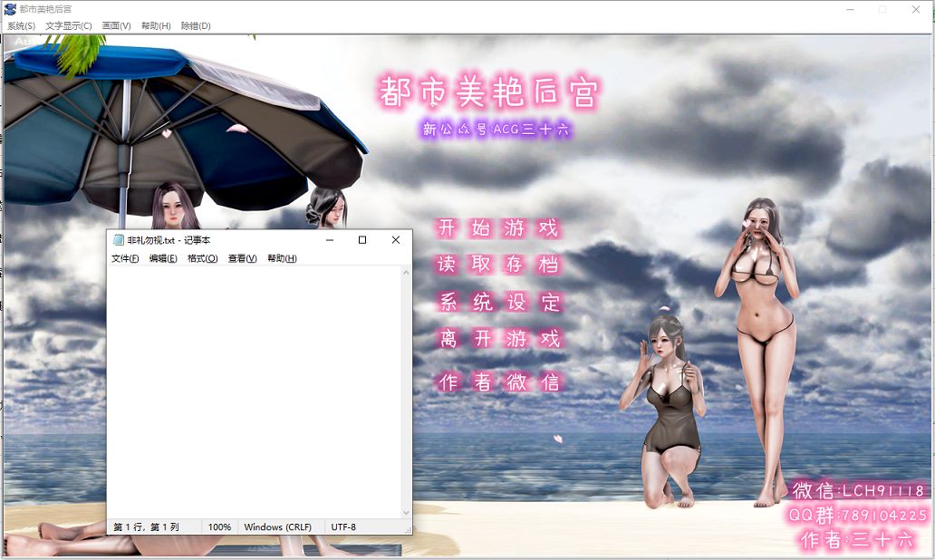The height and width of the screenshot is (560, 935).
Task: Click the UTF-8 encoding indicator
Action: 343,526
